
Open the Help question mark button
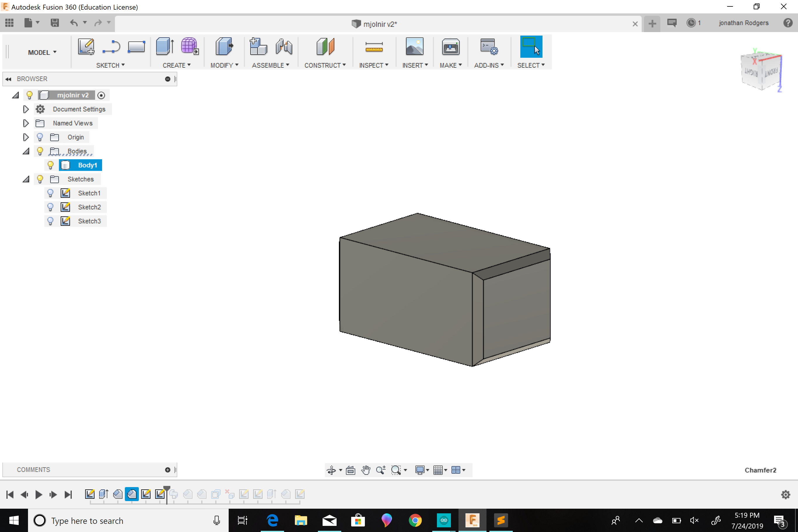(x=788, y=23)
